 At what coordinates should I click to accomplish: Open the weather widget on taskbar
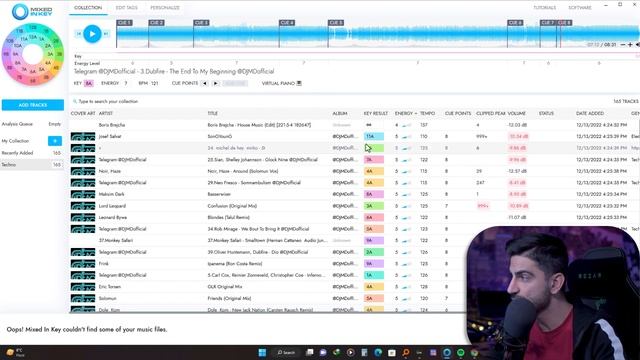click(x=16, y=352)
